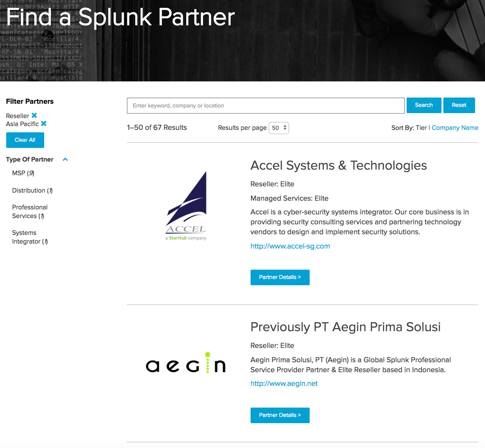
Task: Filter by MSP partner type
Action: (23, 173)
